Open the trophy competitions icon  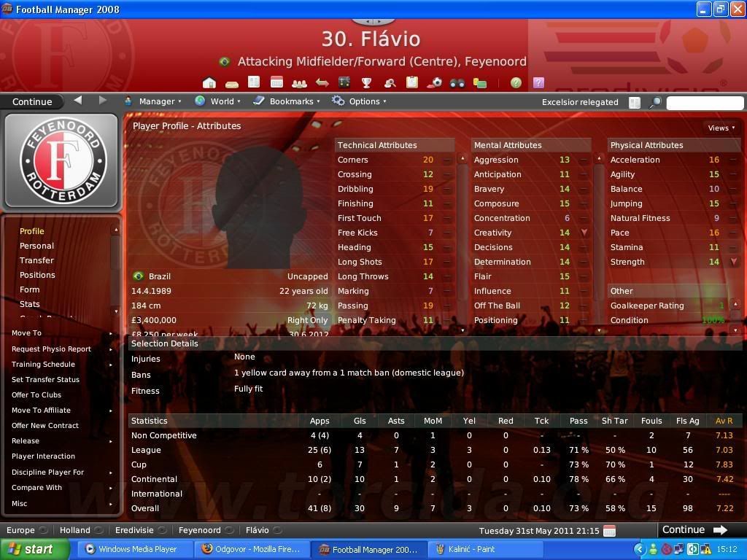click(x=366, y=83)
